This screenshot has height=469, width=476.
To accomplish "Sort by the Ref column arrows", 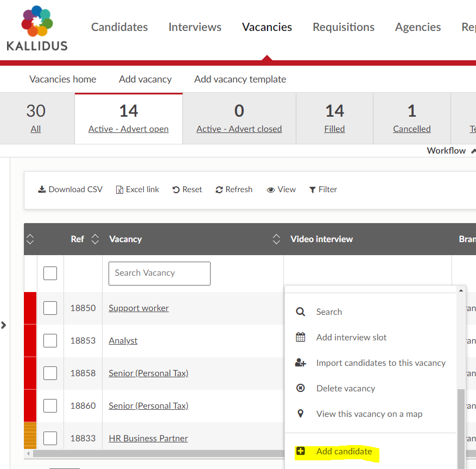I will tap(95, 239).
